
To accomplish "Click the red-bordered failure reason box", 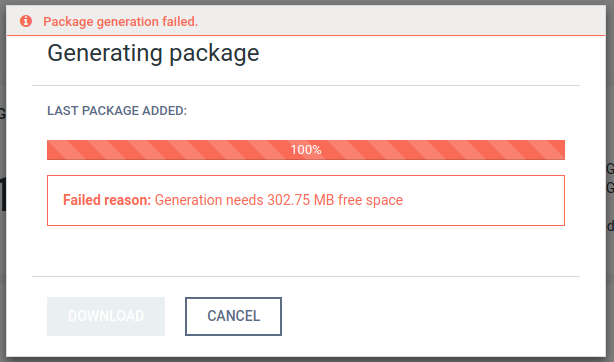I will pyautogui.click(x=306, y=200).
